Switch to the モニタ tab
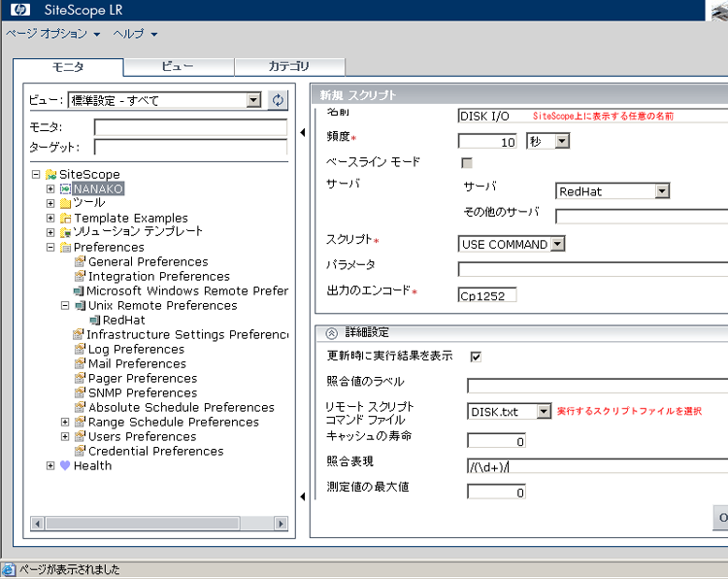728x579 pixels. click(68, 67)
